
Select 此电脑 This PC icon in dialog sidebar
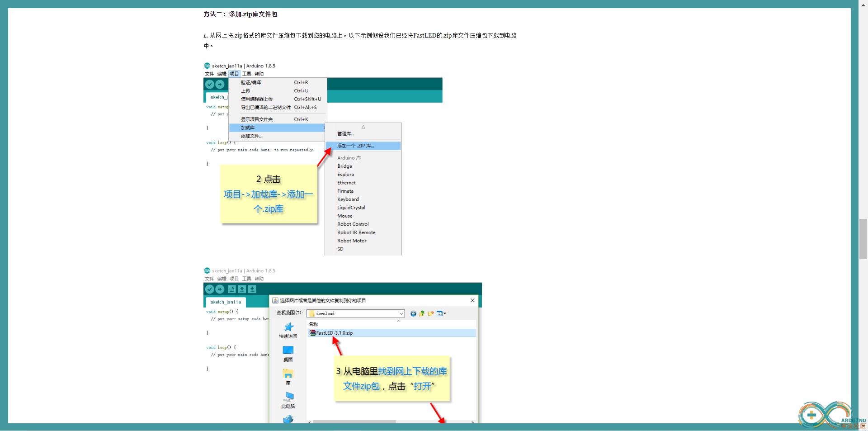coord(288,397)
